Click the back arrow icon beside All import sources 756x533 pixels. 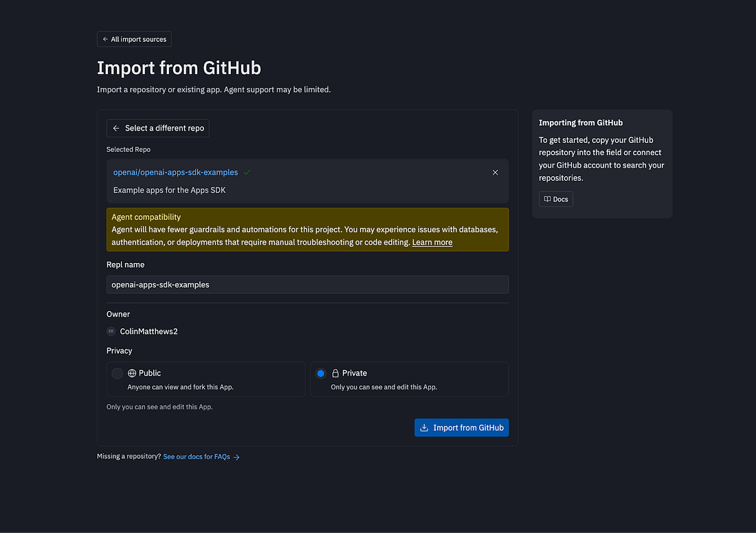tap(105, 39)
